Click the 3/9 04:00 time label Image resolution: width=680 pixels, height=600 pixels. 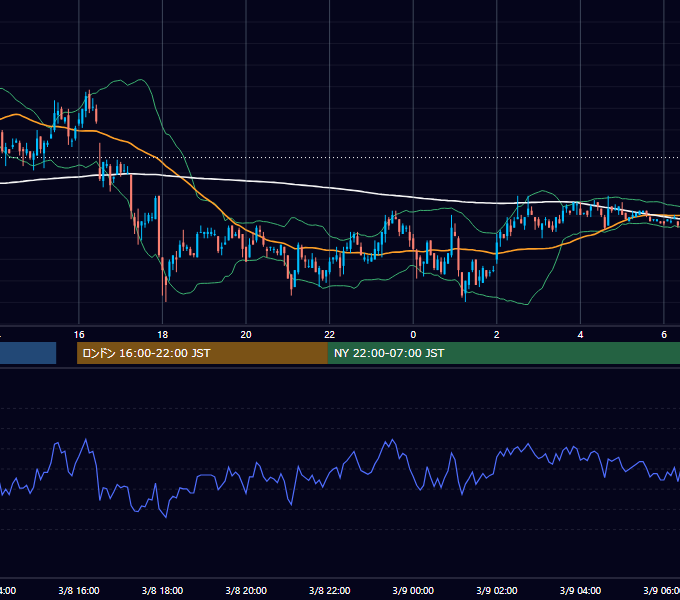(x=580, y=590)
